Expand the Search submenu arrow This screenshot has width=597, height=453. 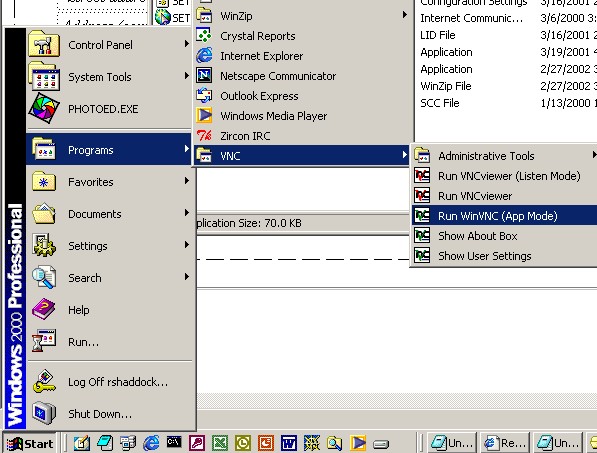(187, 276)
